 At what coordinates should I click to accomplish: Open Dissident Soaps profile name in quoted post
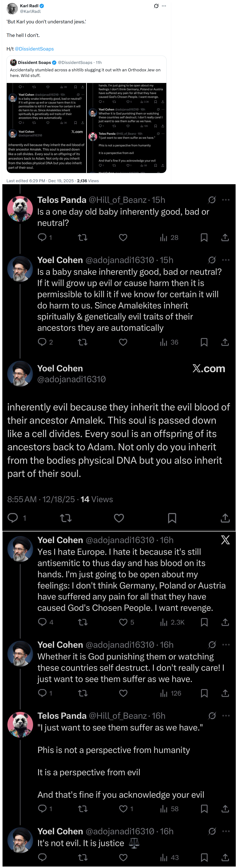click(x=34, y=62)
